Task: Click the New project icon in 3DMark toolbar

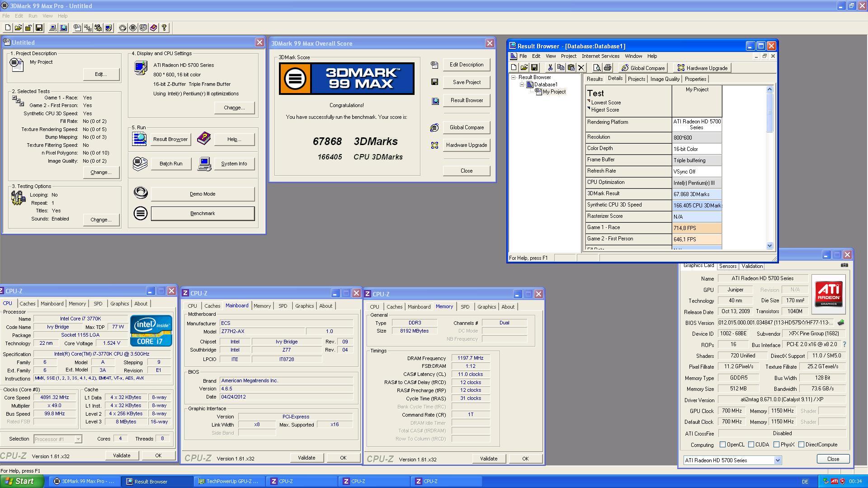Action: coord(8,28)
